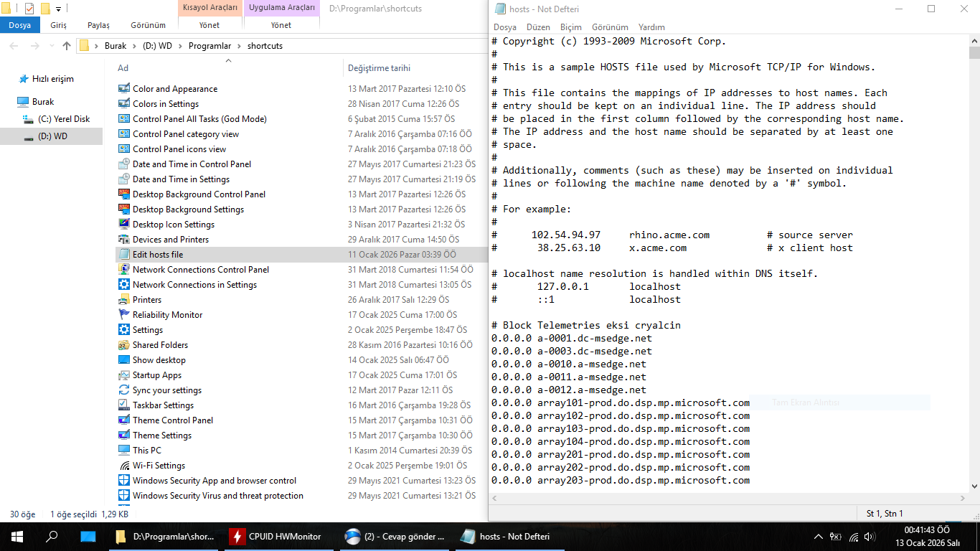Open the Dosya menu in Notepad
Viewport: 980px width, 551px height.
click(x=505, y=27)
